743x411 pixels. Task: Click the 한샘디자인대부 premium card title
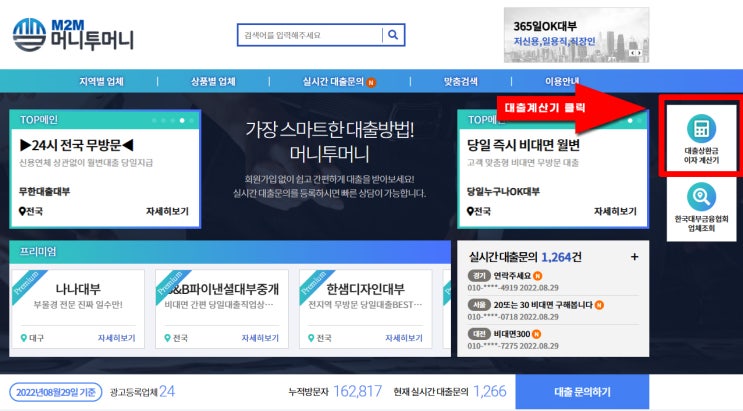(x=365, y=289)
